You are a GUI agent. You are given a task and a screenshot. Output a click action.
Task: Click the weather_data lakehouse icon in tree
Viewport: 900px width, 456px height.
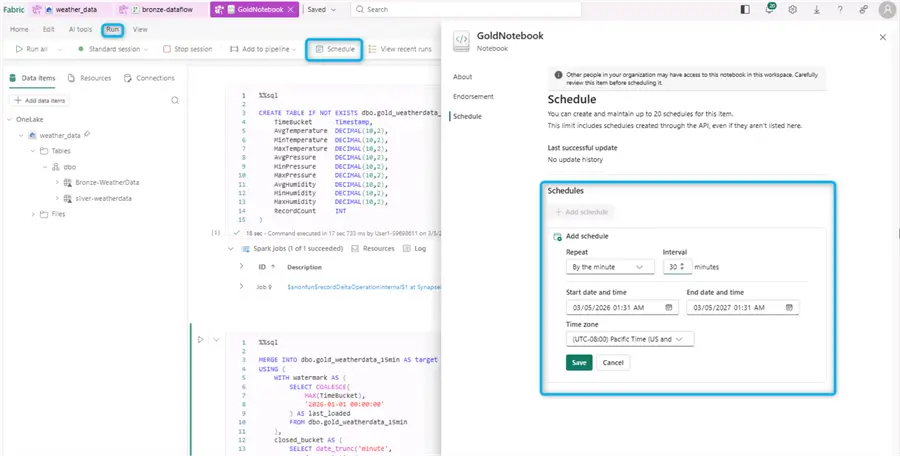pyautogui.click(x=32, y=135)
